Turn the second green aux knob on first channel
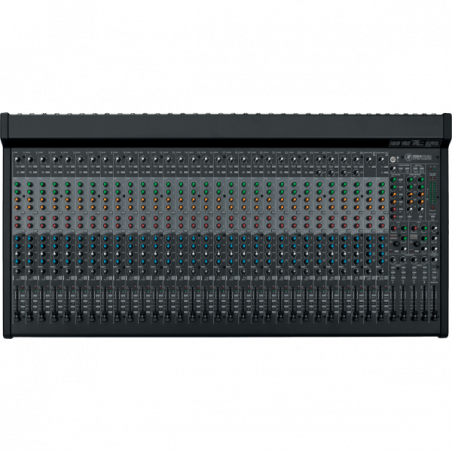 17,192
